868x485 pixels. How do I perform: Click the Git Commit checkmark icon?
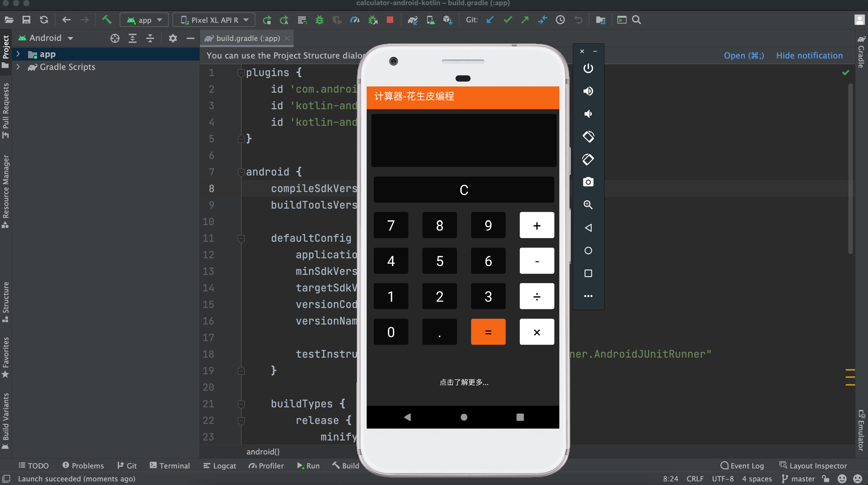tap(508, 20)
